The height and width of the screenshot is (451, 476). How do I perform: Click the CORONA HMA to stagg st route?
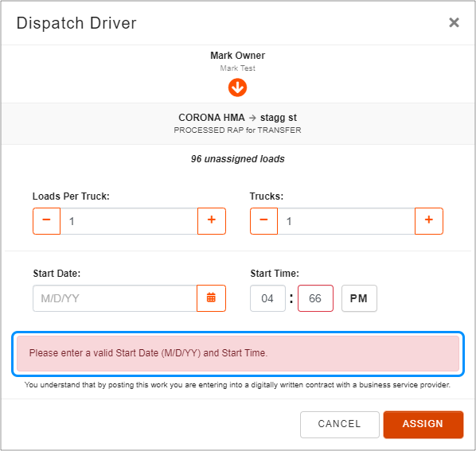click(x=237, y=118)
